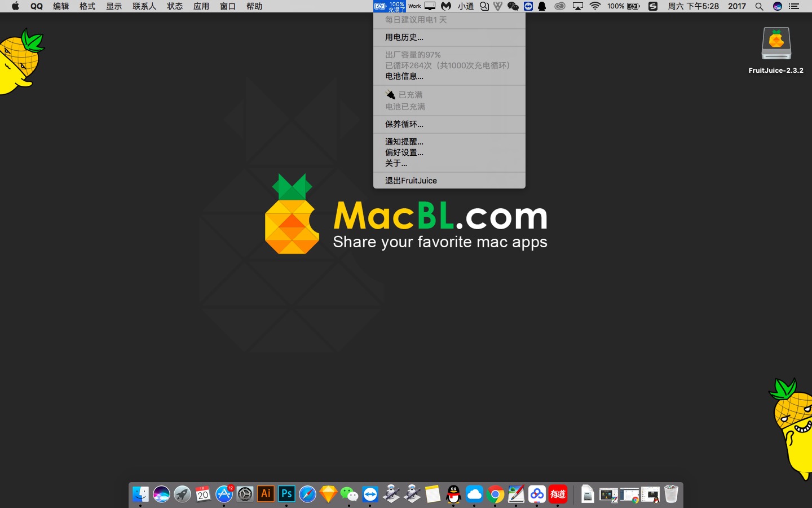Open the 窗口 menu
The image size is (812, 508).
[x=228, y=6]
